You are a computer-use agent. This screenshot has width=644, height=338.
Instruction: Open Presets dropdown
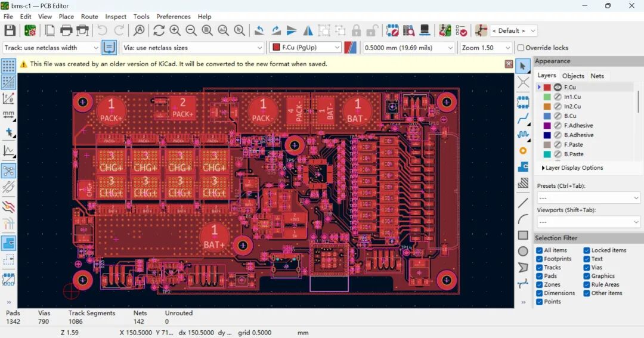588,197
